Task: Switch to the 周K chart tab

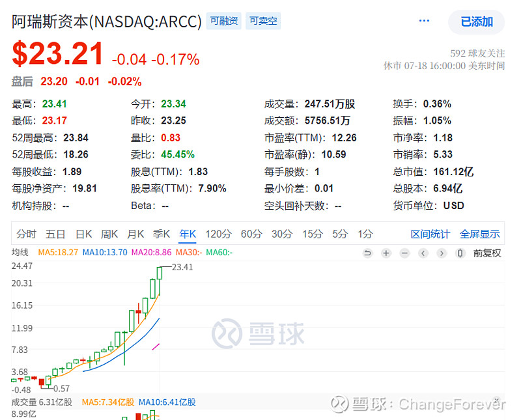Action: point(109,234)
